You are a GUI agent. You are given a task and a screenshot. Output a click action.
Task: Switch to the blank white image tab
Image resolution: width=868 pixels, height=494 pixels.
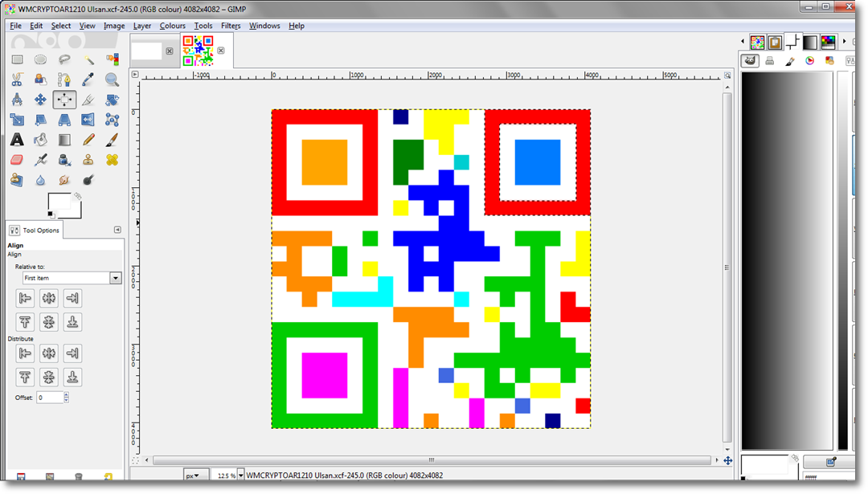(x=147, y=51)
